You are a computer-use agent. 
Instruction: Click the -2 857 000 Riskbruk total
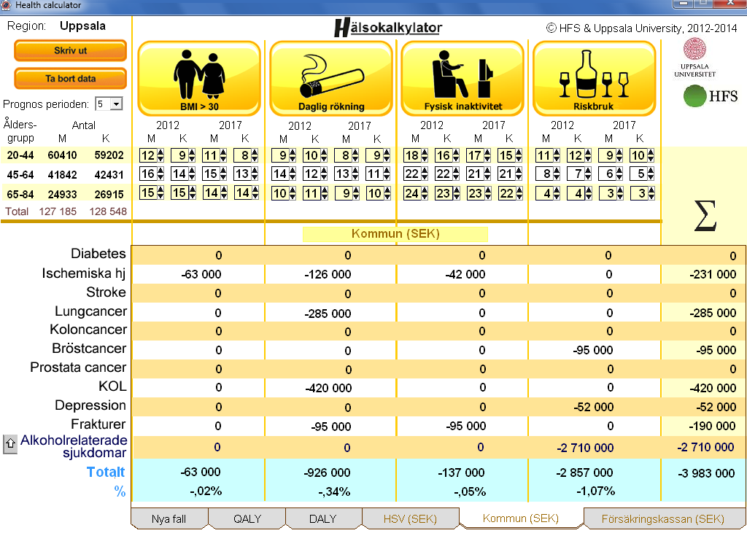tap(584, 472)
